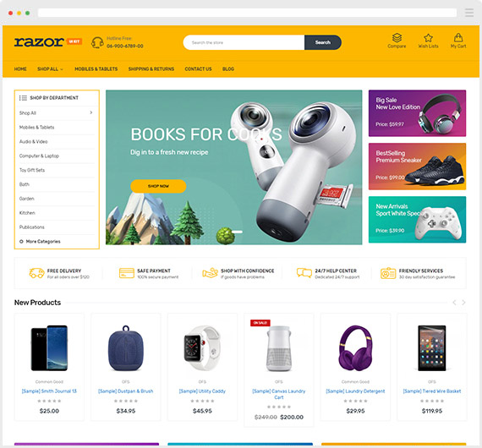Open My Cart bag icon
Viewport: 482px width, 448px height.
tap(458, 37)
